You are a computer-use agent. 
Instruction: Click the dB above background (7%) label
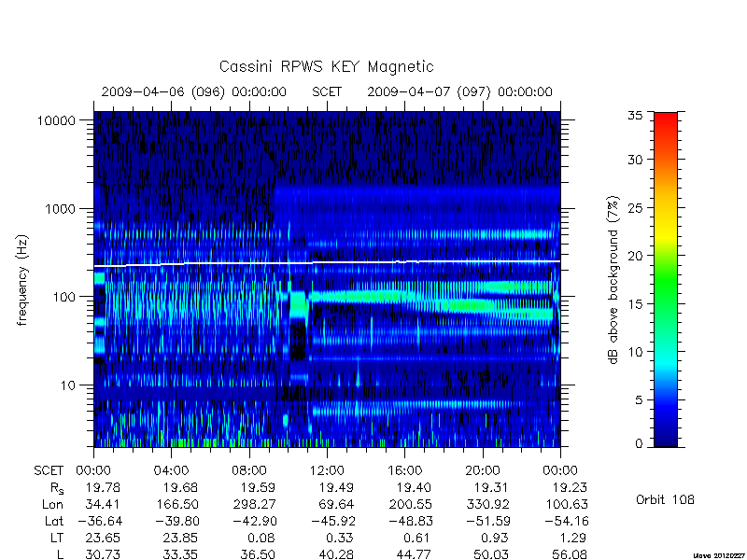(614, 280)
